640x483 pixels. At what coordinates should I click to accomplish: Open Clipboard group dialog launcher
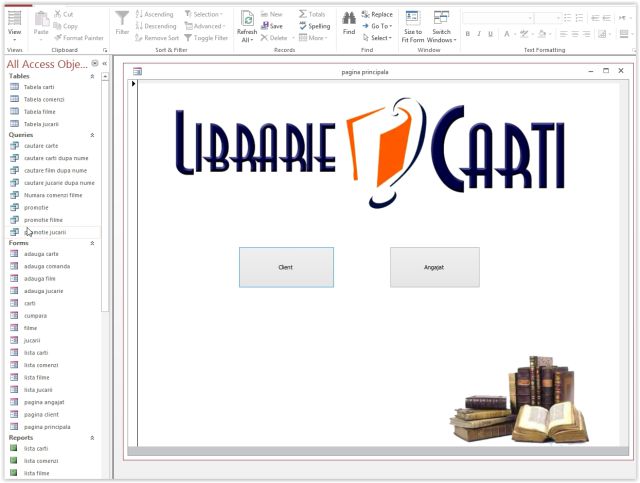(x=105, y=50)
